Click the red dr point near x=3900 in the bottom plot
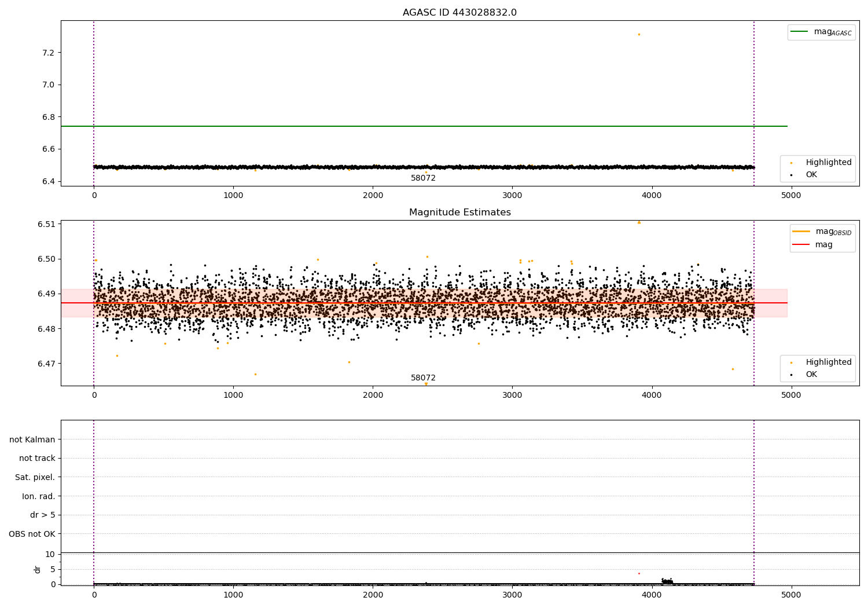868x608 pixels. pos(639,573)
